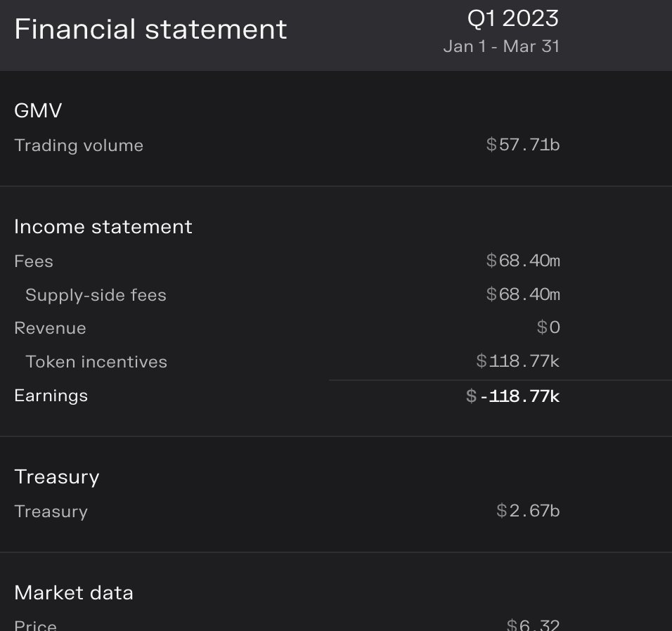The image size is (672, 631).
Task: Click the $-118.77k Earnings total
Action: tap(512, 396)
